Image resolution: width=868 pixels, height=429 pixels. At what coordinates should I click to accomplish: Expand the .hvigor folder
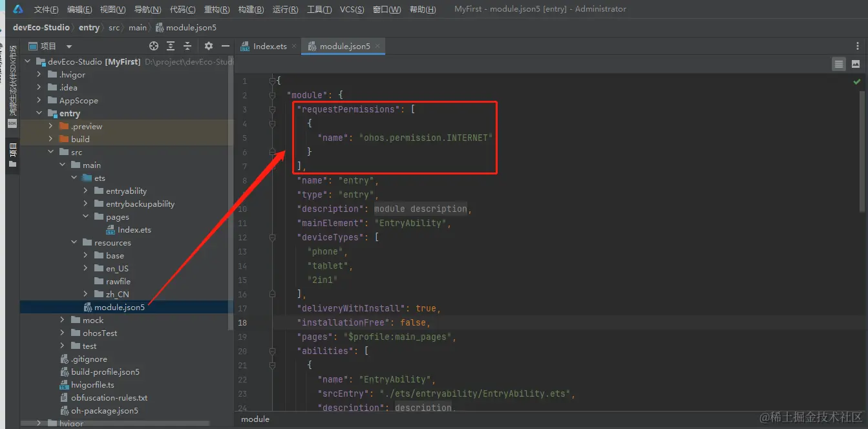[x=39, y=74]
